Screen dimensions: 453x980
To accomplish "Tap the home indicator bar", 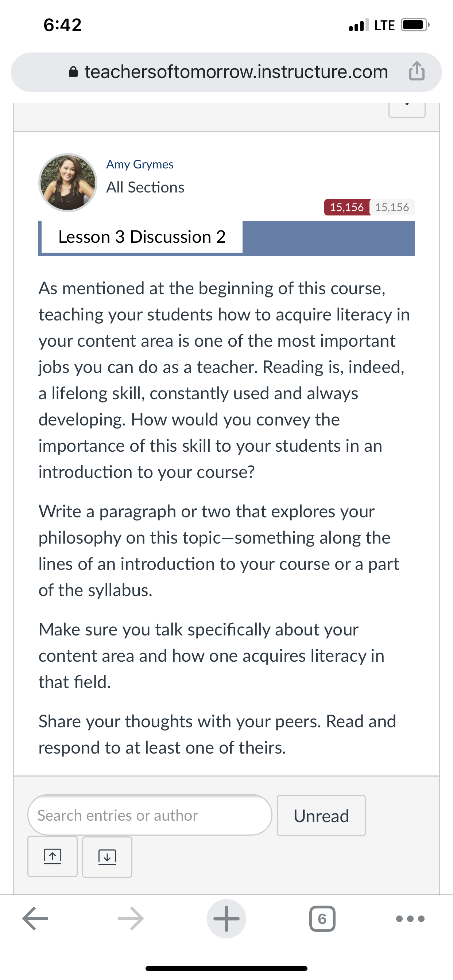I will tap(226, 969).
